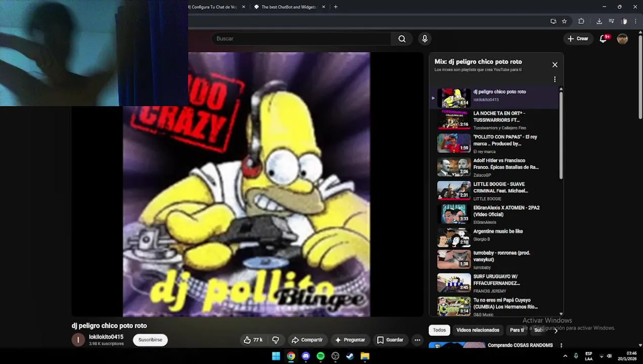This screenshot has height=364, width=643.
Task: Open OBS Studio from the taskbar
Action: point(335,356)
